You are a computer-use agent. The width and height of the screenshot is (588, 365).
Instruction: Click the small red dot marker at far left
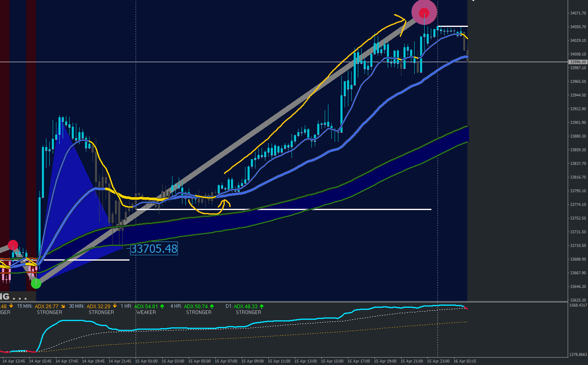pos(13,245)
